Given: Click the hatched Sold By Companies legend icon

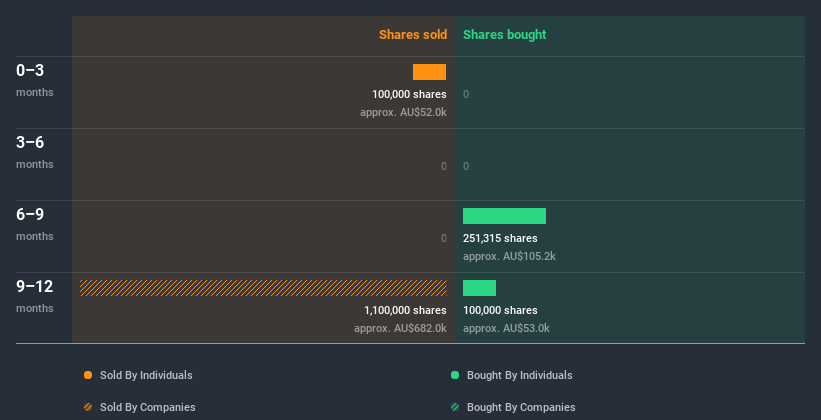Looking at the screenshot, I should click(x=88, y=407).
